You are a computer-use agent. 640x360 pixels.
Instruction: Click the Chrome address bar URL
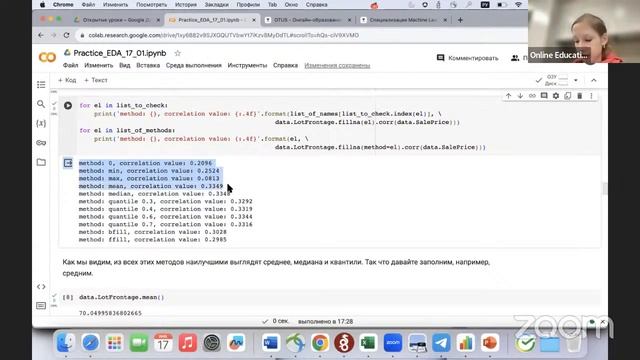point(224,36)
